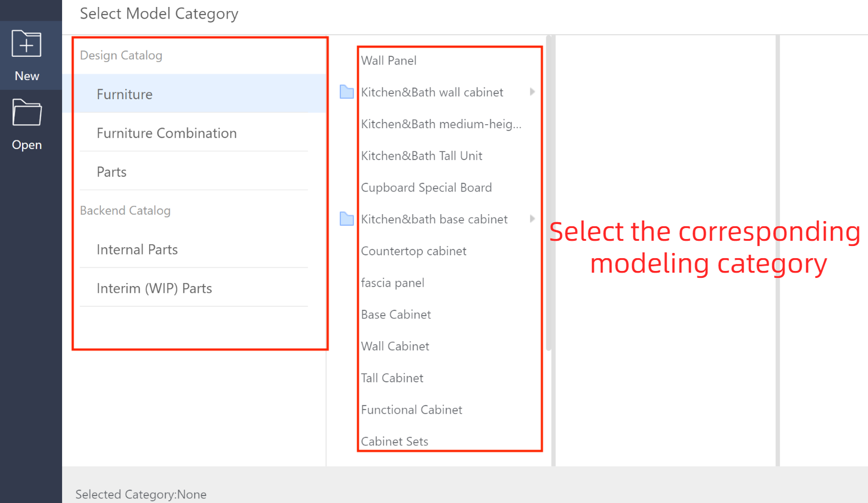Pick the Wall Panel category
Viewport: 868px width, 503px height.
pos(388,60)
